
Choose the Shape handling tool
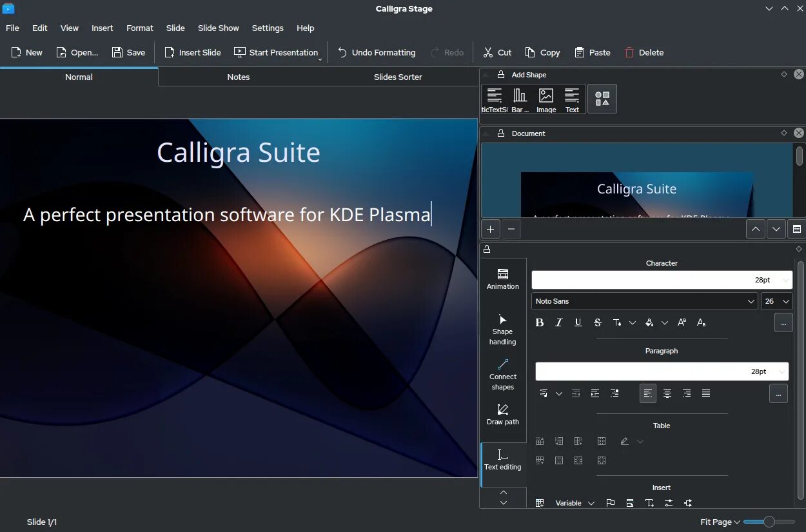(x=503, y=330)
